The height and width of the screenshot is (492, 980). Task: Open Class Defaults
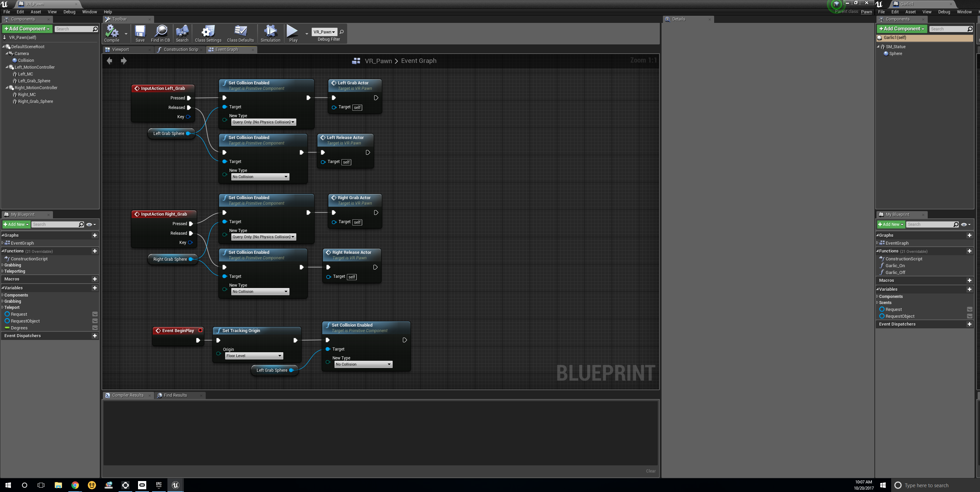click(241, 33)
